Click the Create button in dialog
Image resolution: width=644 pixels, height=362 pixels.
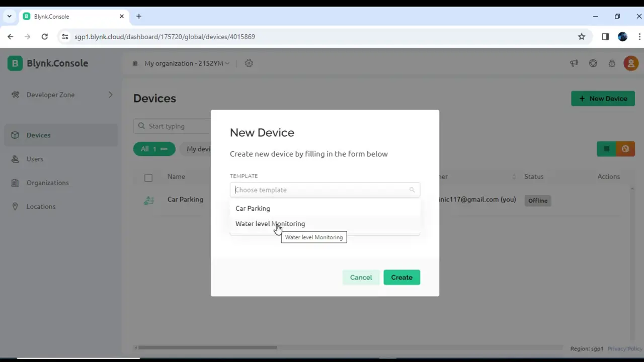coord(401,278)
